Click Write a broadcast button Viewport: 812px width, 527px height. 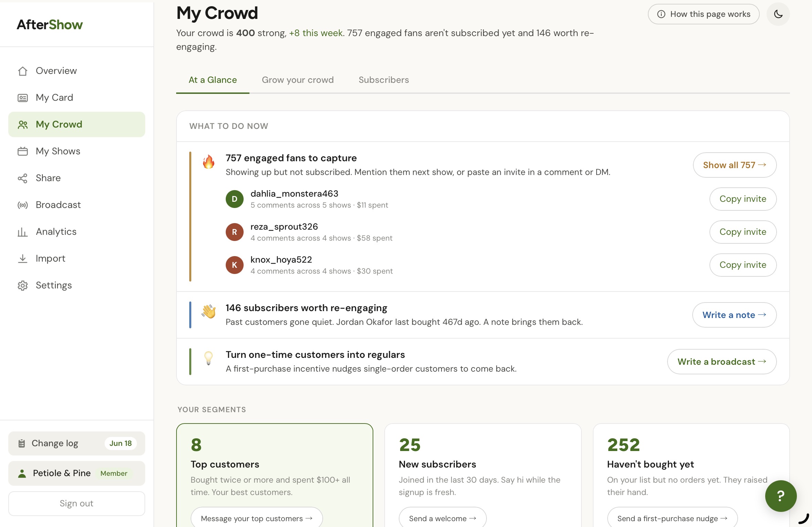tap(722, 362)
